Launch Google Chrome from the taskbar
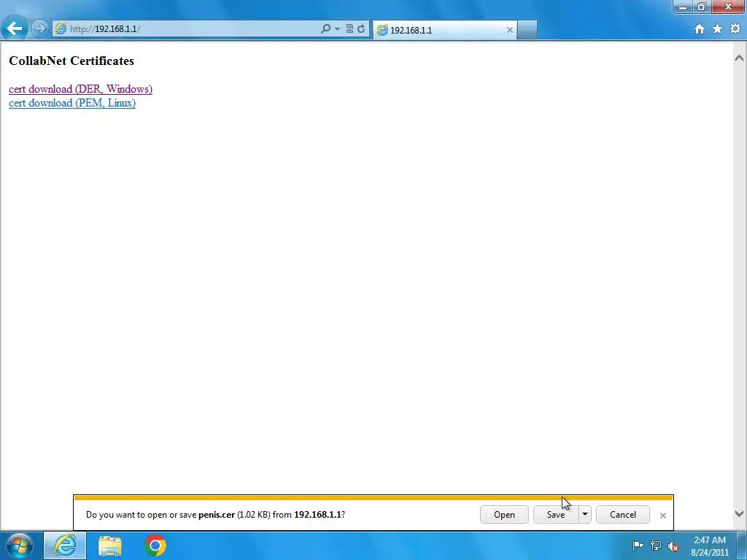The height and width of the screenshot is (560, 747). [155, 545]
